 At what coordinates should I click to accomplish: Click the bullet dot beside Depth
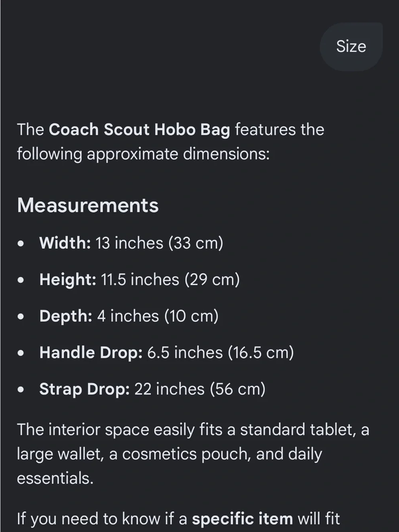point(21,316)
